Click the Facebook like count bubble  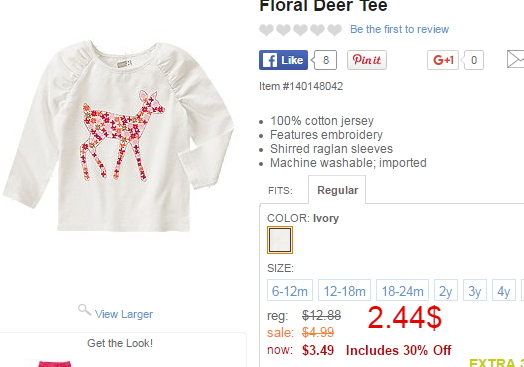point(325,60)
